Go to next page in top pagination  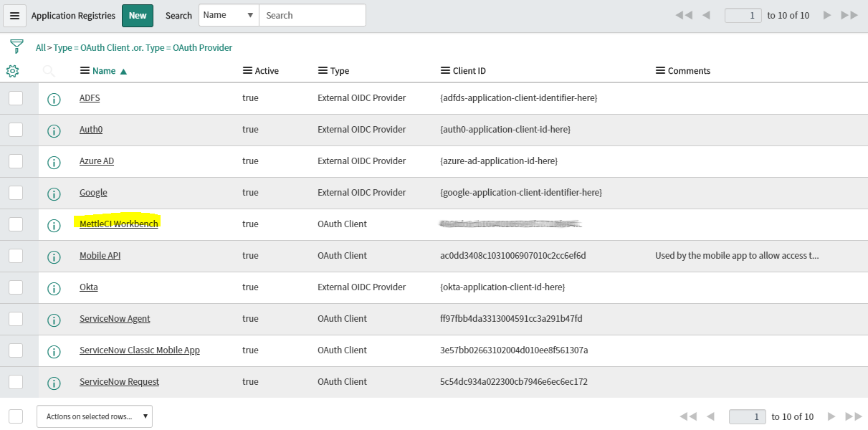tap(827, 15)
